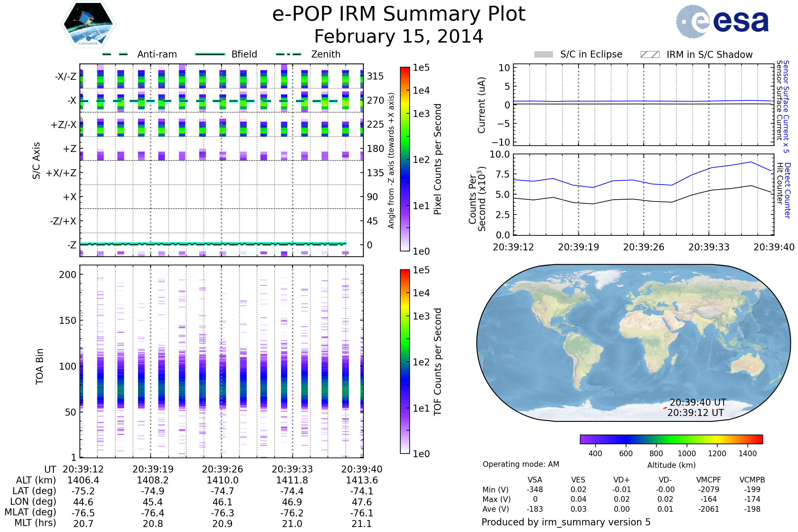This screenshot has width=798, height=532.
Task: Click the Pixel Counts per Second colorbar
Action: point(405,159)
